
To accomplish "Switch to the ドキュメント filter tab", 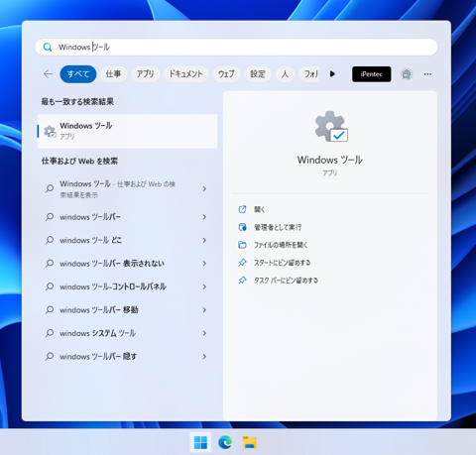I will click(186, 74).
